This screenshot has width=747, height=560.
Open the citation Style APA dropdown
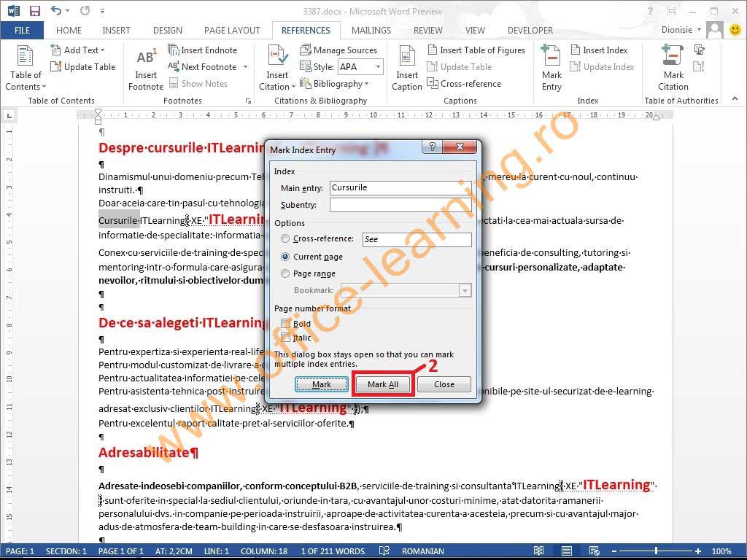click(379, 66)
